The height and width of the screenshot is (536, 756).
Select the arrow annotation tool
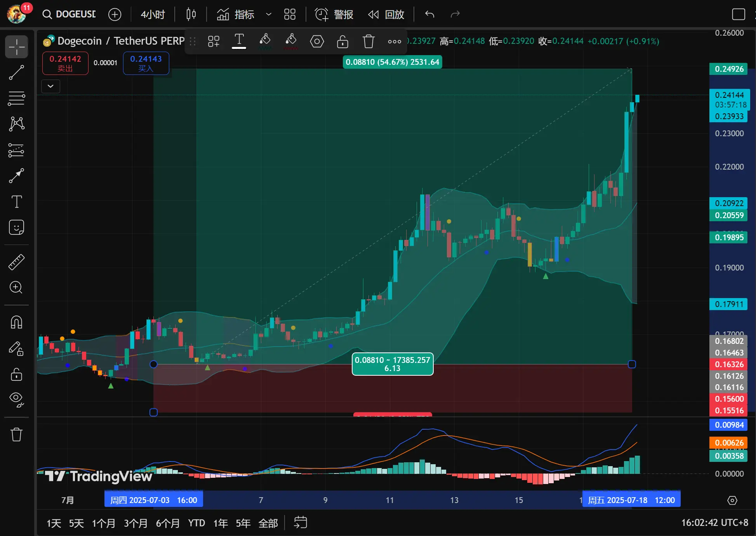[x=17, y=175]
